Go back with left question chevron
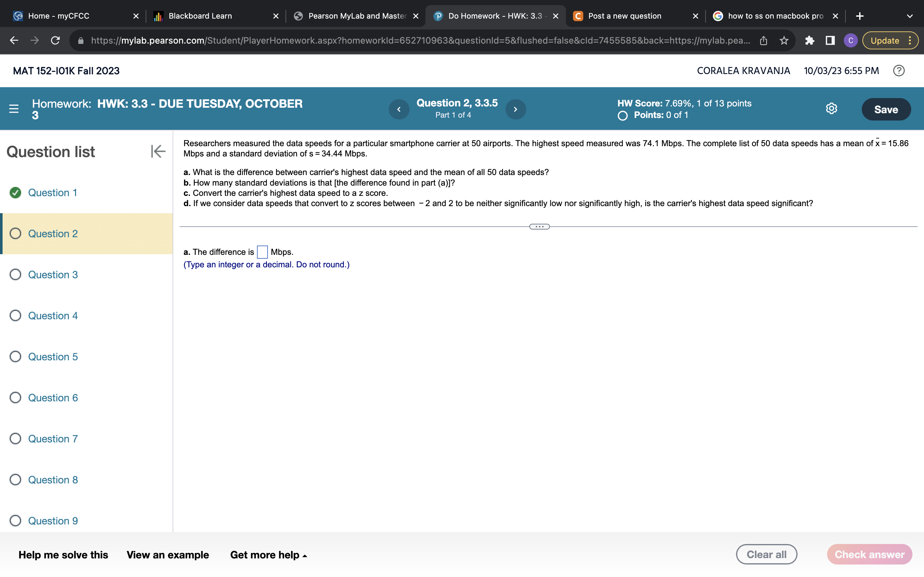 point(399,109)
